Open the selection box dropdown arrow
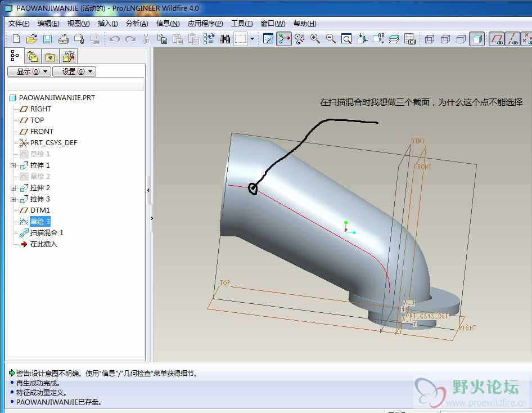Viewport: 532px width, 413px height. (252, 39)
